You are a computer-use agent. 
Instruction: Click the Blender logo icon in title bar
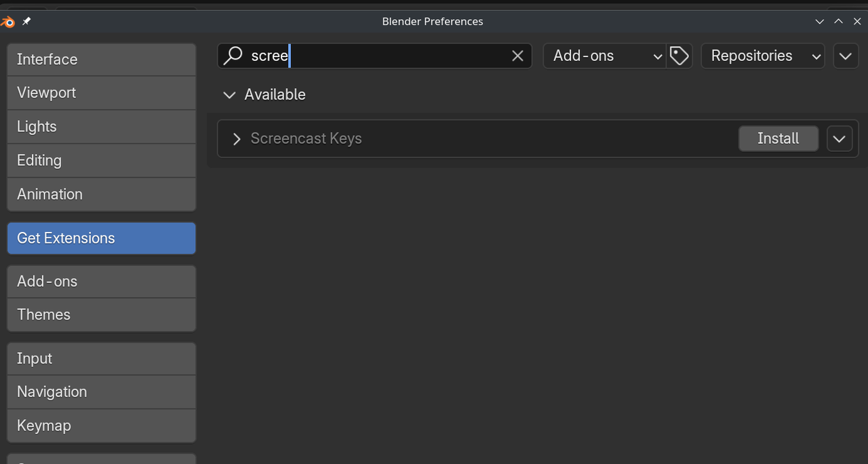point(8,22)
